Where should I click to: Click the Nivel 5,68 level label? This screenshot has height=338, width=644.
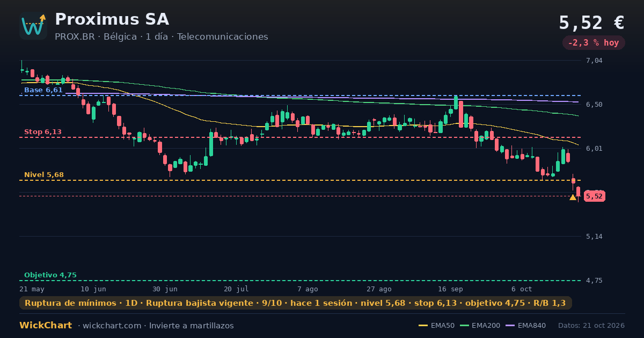point(44,175)
